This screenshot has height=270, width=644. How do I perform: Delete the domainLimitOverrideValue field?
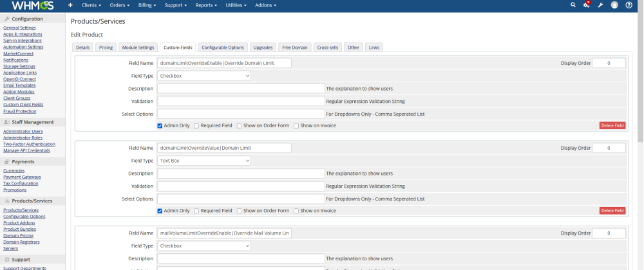612,211
